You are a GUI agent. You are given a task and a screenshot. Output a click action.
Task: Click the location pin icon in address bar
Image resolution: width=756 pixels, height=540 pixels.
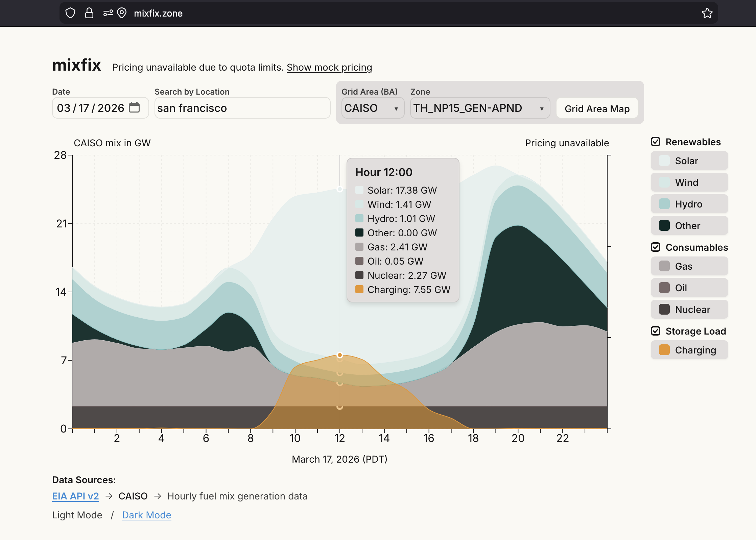(x=122, y=13)
